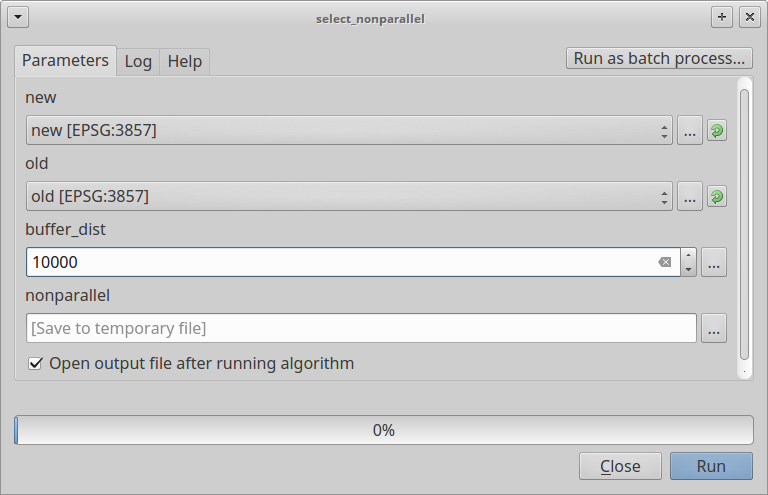
Task: Click the browse button for old layer
Action: coord(690,196)
